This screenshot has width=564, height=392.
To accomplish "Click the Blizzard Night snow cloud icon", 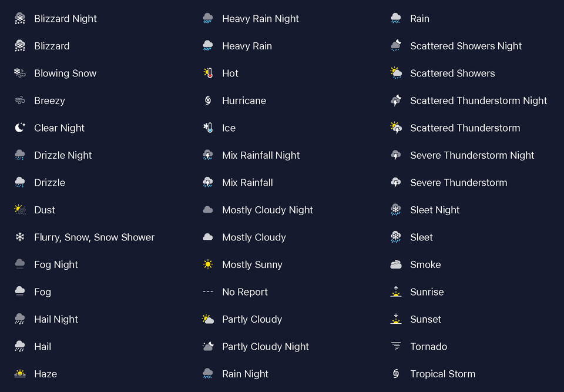I will 20,18.
